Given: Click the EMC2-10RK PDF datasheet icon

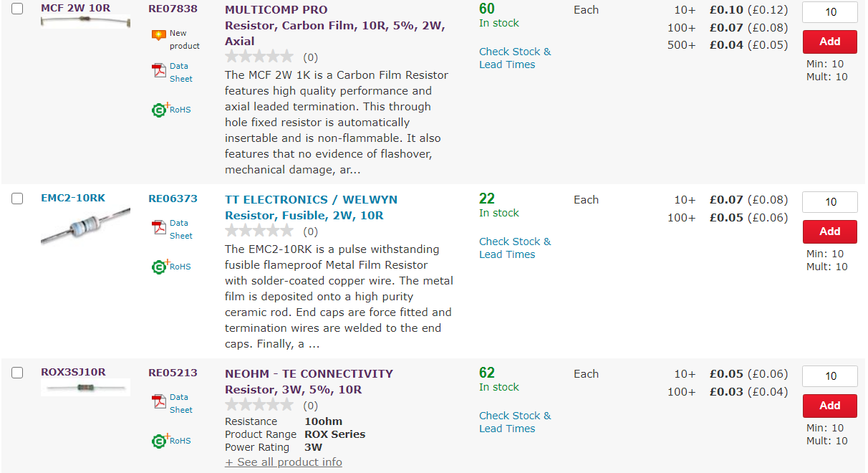Looking at the screenshot, I should (158, 227).
